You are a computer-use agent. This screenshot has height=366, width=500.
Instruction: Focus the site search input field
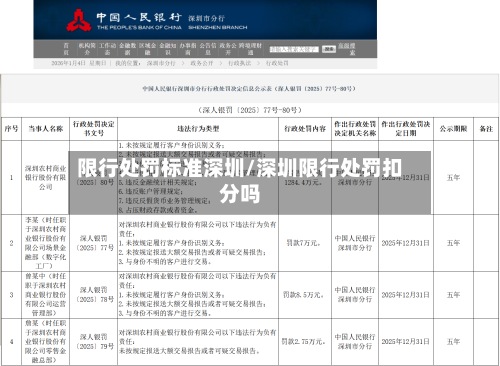(294, 49)
